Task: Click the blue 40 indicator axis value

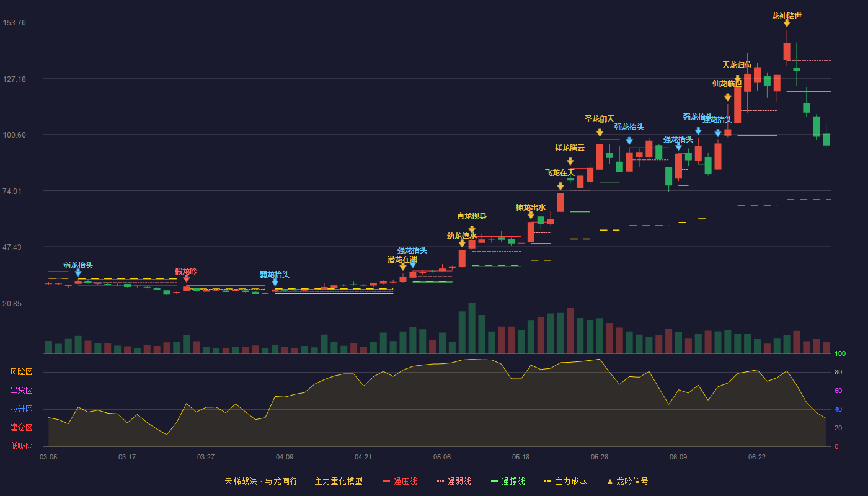Action: click(x=838, y=410)
